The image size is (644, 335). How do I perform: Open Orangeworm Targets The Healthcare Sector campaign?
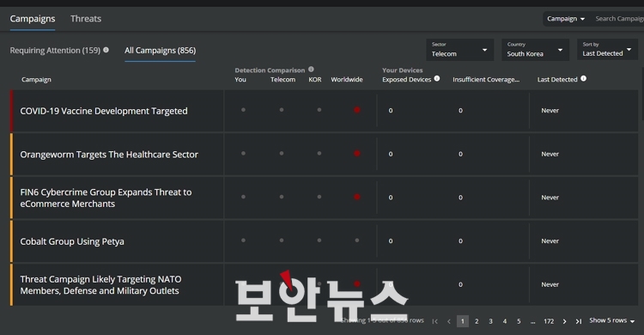(109, 155)
